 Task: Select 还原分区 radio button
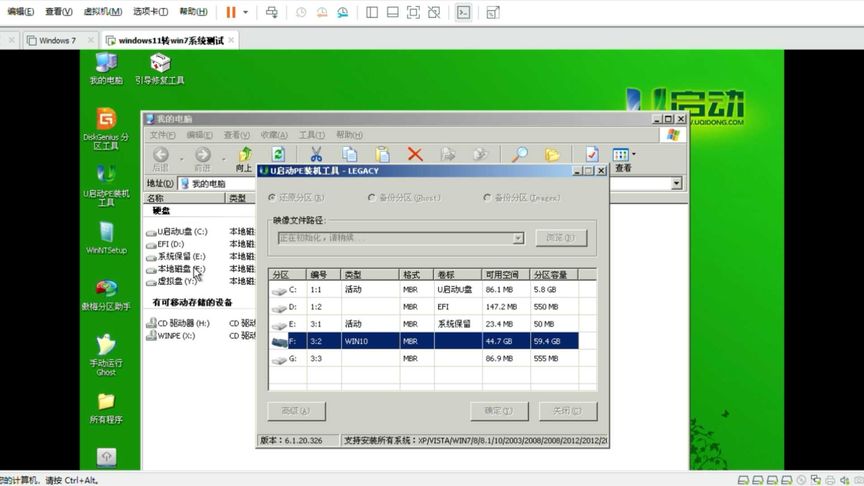pos(272,197)
